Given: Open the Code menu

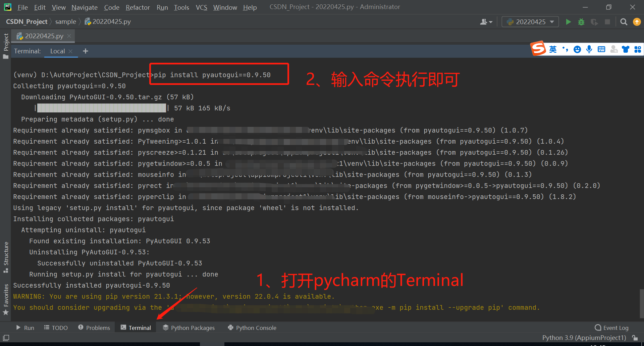Looking at the screenshot, I should coord(111,7).
